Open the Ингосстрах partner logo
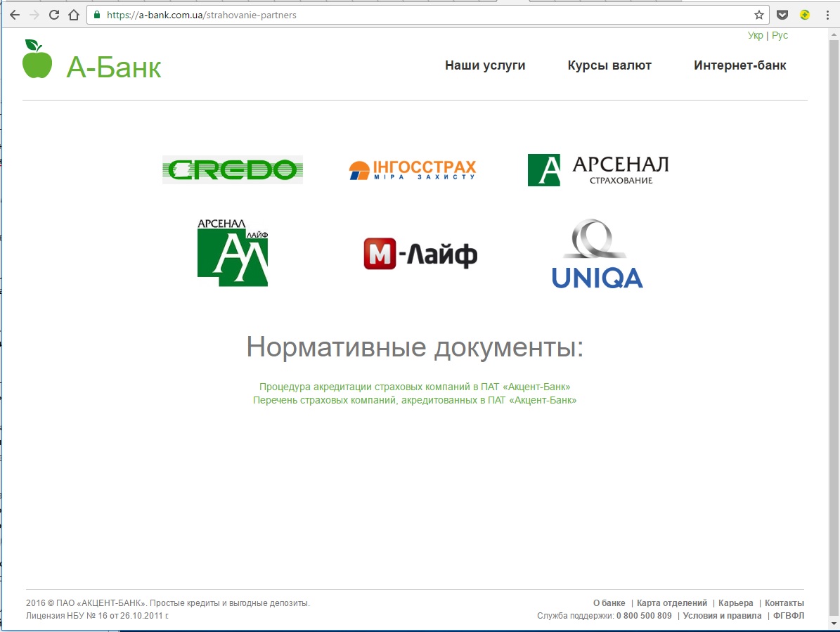Viewport: 840px width, 632px height. pos(413,170)
